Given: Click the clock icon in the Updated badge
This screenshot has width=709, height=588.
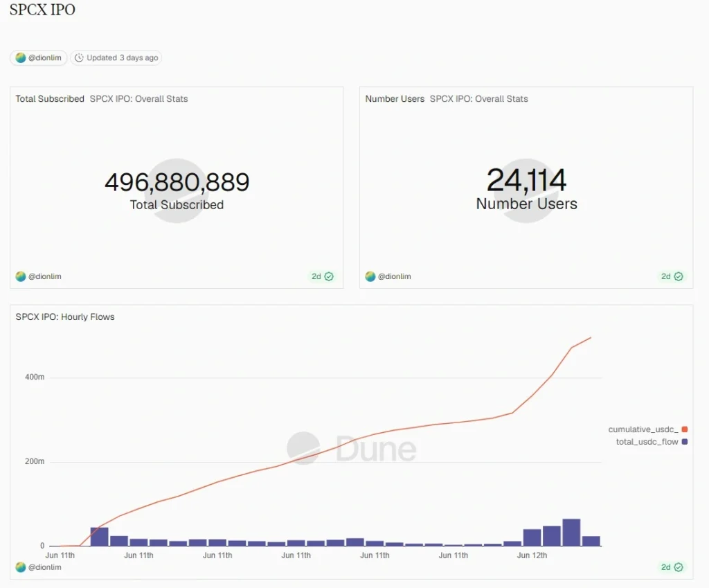Looking at the screenshot, I should pos(79,58).
